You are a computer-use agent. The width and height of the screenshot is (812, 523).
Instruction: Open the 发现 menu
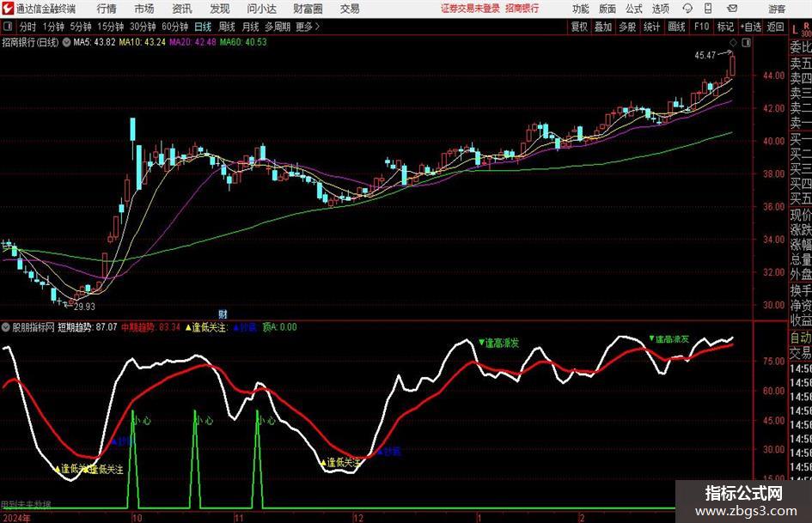point(220,9)
